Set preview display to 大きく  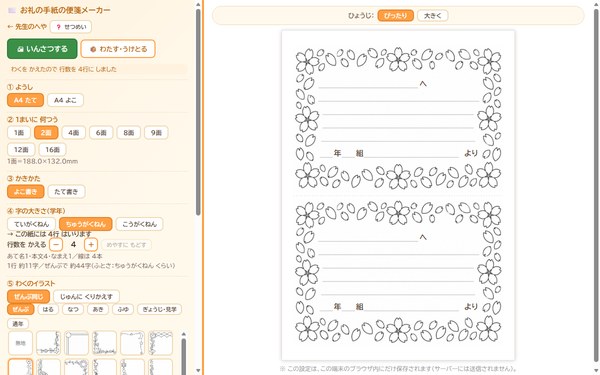click(x=433, y=16)
